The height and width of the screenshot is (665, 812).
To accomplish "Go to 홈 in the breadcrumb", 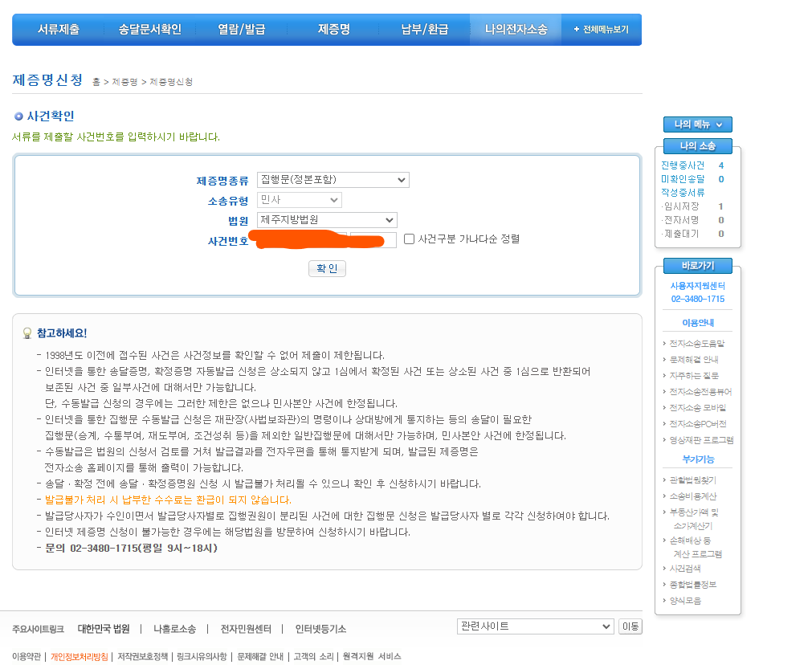I will point(96,82).
